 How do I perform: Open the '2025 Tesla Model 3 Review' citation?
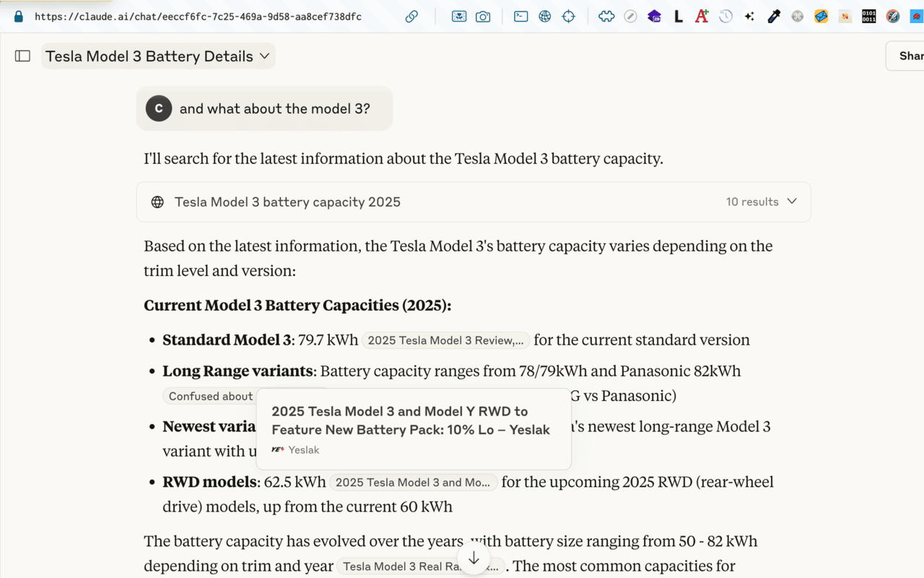(445, 340)
